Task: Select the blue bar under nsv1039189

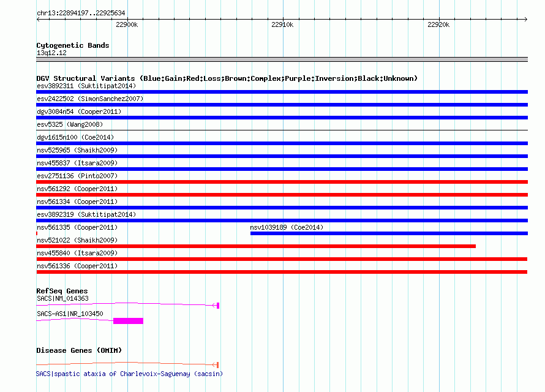Action: [x=389, y=233]
